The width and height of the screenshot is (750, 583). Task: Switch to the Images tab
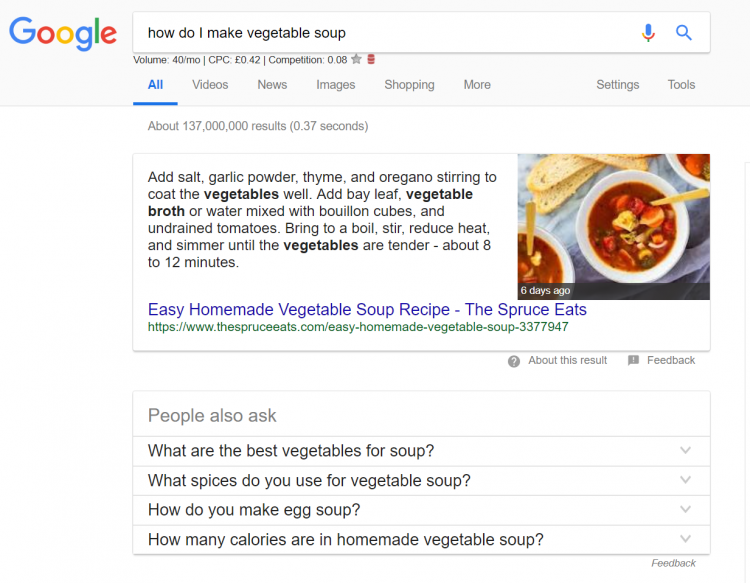336,85
